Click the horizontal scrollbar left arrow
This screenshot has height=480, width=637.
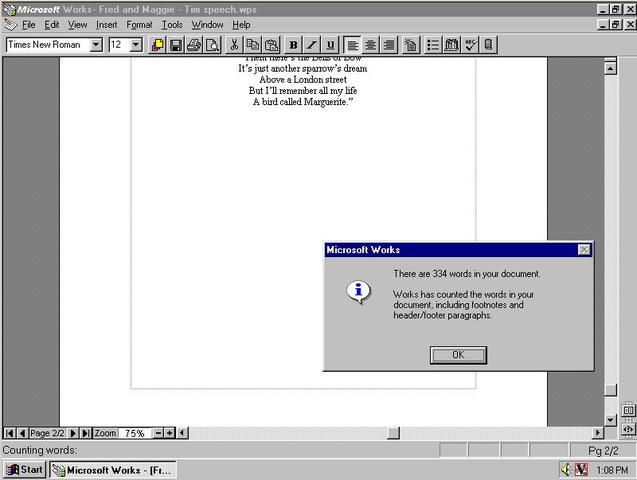coord(182,433)
